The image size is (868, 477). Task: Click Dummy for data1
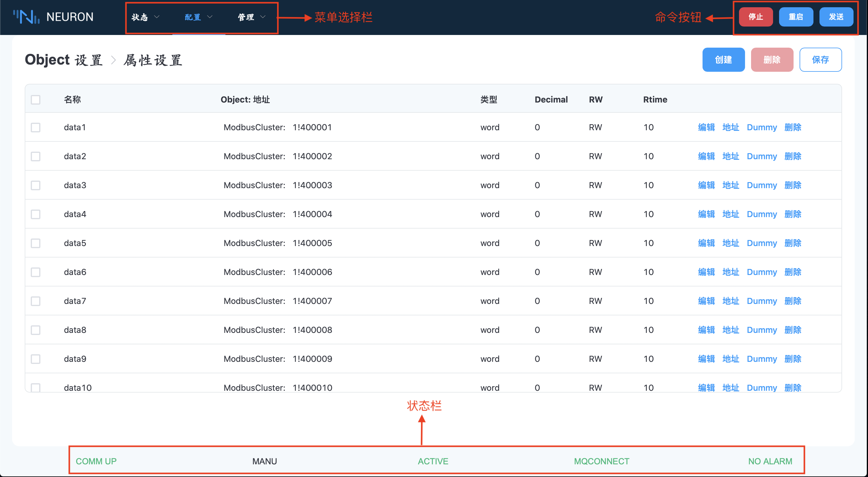tap(762, 128)
